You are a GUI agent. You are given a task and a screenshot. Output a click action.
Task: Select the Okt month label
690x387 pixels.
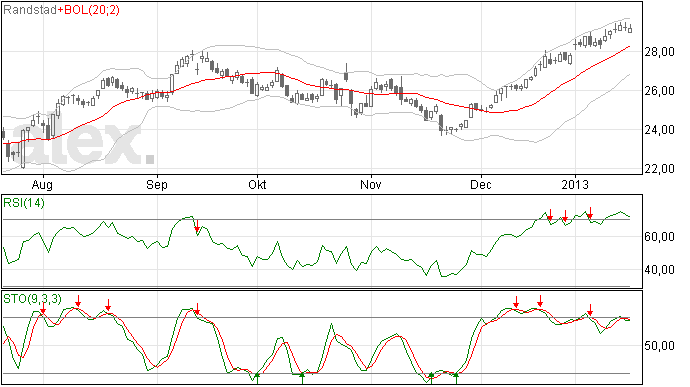(257, 184)
